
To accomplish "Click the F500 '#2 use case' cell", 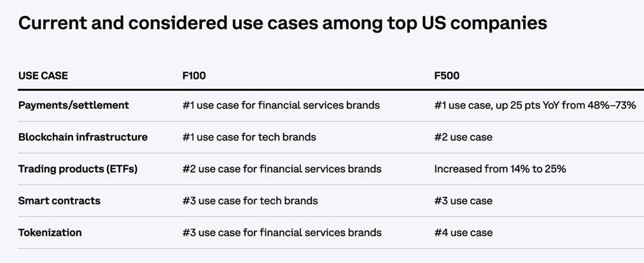I will (x=463, y=137).
